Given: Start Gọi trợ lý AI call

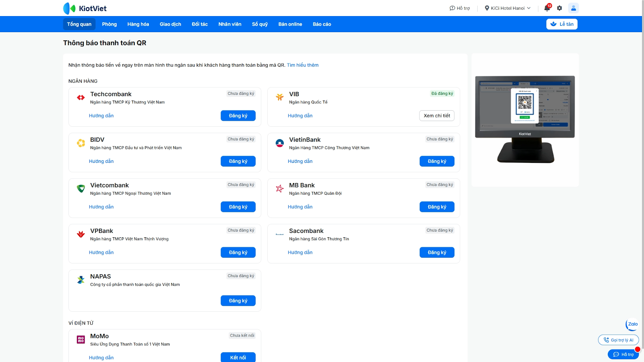Looking at the screenshot, I should coord(618,340).
